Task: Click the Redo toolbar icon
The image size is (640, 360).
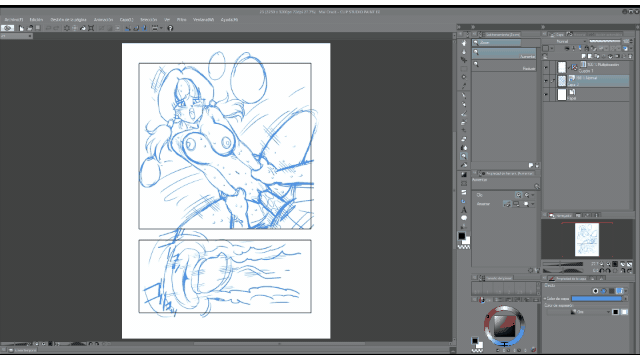Action: coord(56,28)
